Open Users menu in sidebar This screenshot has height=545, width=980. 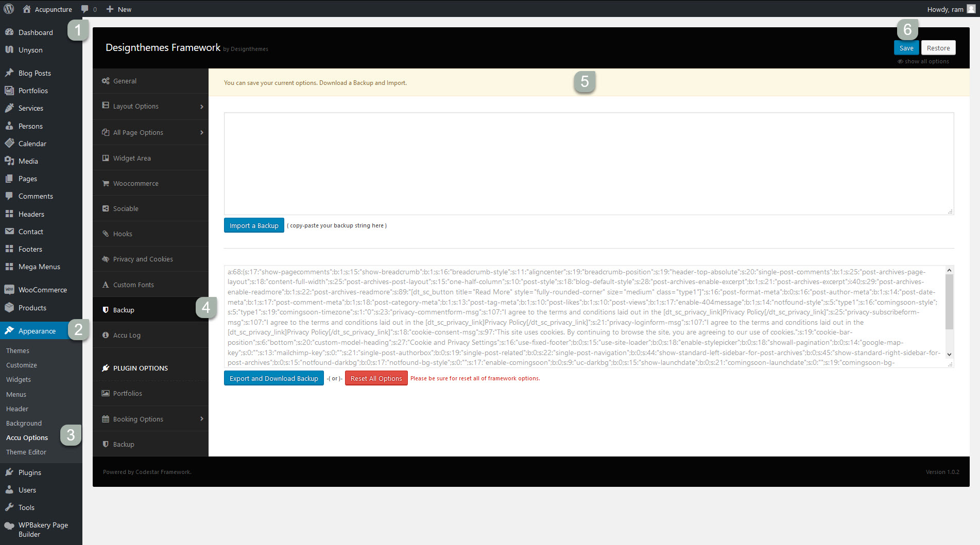[x=41, y=489]
